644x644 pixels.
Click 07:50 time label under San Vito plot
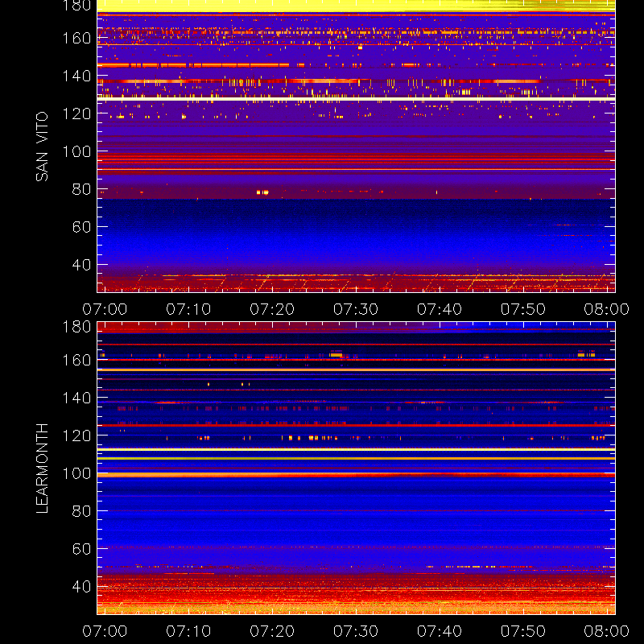tap(523, 309)
